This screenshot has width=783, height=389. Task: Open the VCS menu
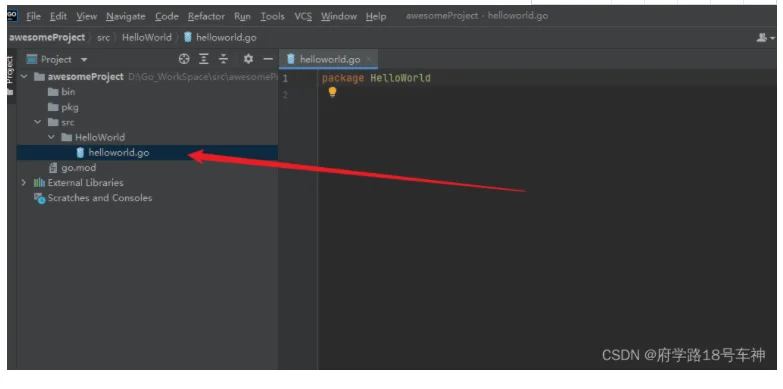(x=303, y=16)
